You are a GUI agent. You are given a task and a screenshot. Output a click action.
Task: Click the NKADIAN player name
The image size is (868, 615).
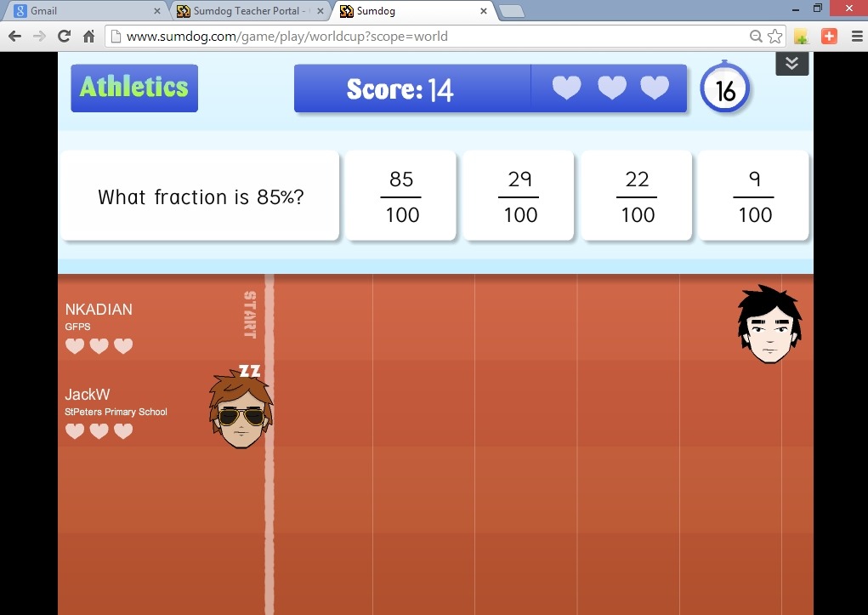coord(99,309)
